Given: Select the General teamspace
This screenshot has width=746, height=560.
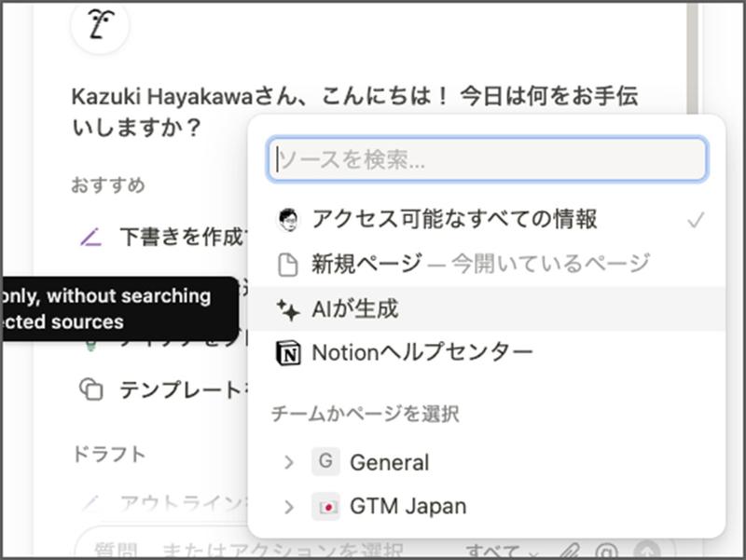Looking at the screenshot, I should [487, 462].
